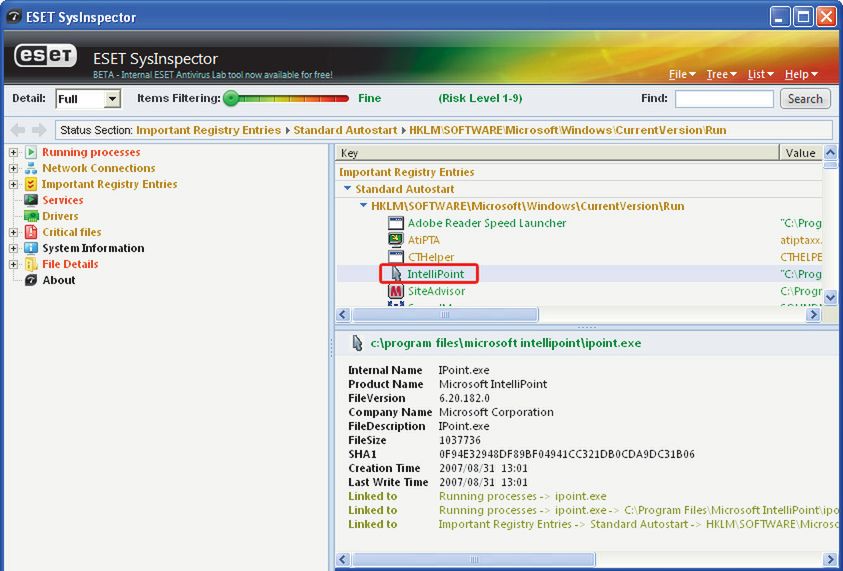This screenshot has width=843, height=571.
Task: Click the Drivers icon in the tree
Action: pos(31,216)
